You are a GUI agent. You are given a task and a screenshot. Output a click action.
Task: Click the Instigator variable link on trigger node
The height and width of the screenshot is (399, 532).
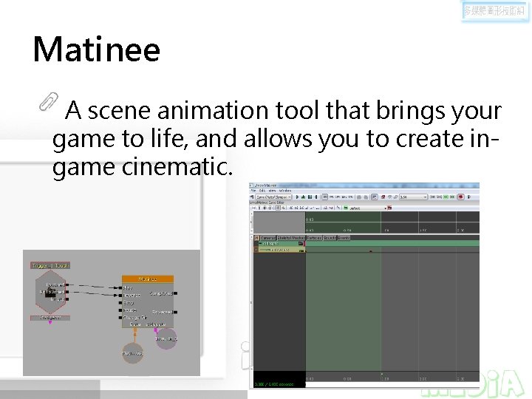(x=50, y=322)
